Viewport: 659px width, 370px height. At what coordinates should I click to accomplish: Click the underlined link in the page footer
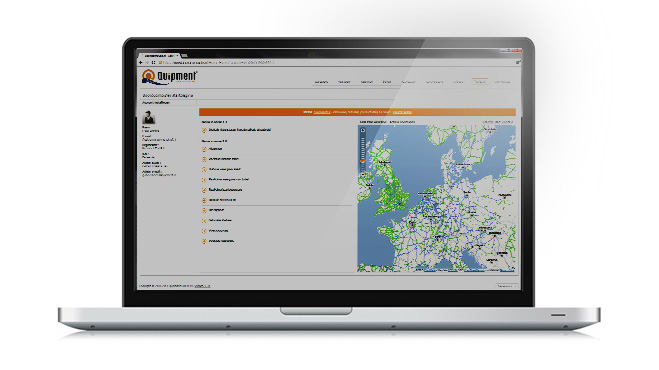pyautogui.click(x=203, y=286)
